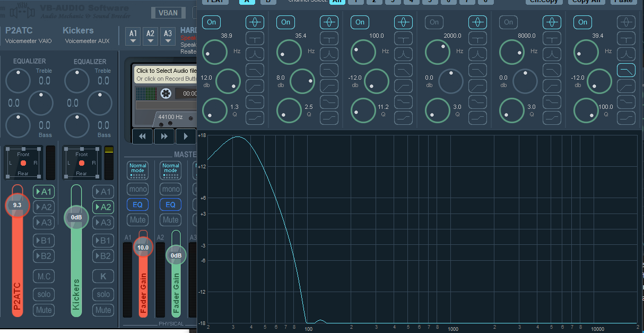This screenshot has height=333, width=644.
Task: Select peaking EQ filter in 2000.0 Hz band
Action: pyautogui.click(x=477, y=22)
